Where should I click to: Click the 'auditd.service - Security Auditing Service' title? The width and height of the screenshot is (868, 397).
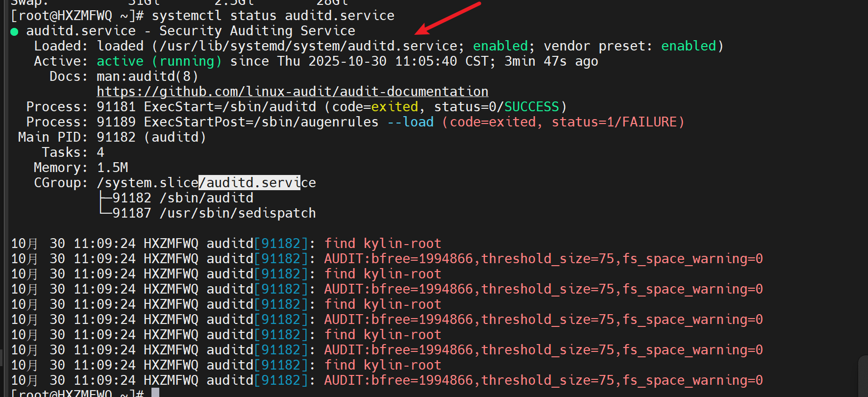191,31
